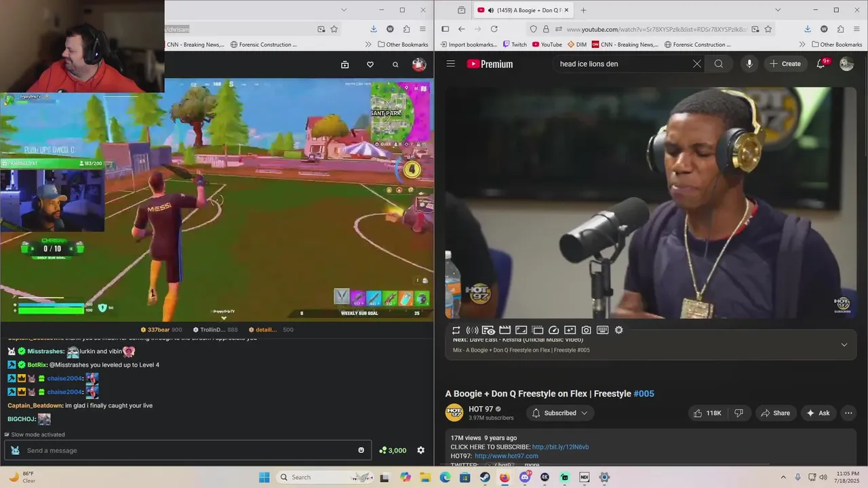
Task: Open YouTube account avatar menu
Action: point(846,64)
